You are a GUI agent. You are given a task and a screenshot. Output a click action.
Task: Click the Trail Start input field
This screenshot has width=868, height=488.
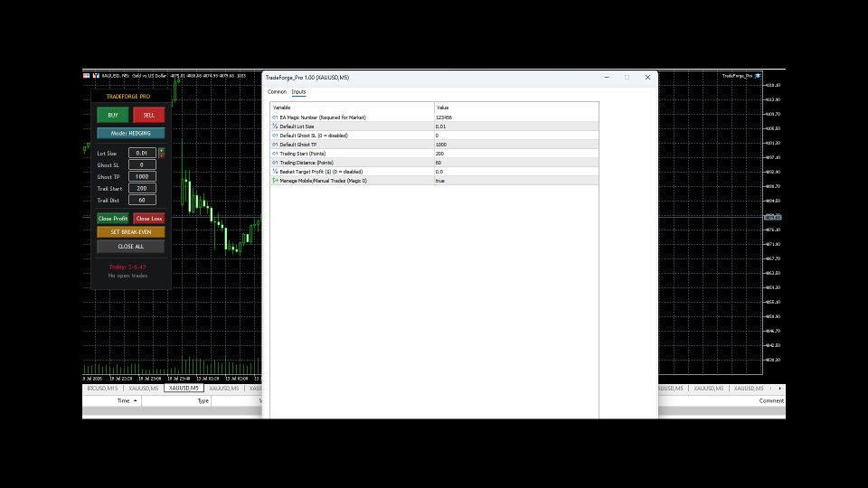pyautogui.click(x=142, y=188)
